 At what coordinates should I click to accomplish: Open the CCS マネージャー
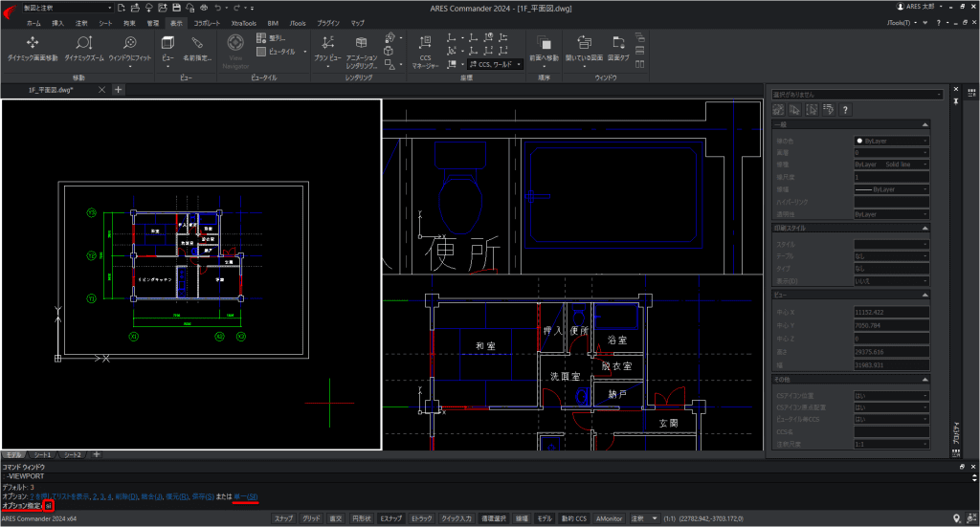click(x=425, y=52)
